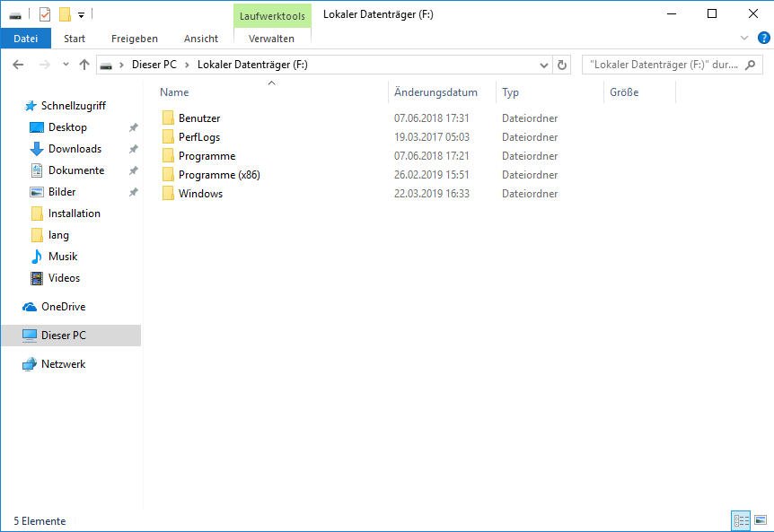Click the search magnifier icon
Screen dimensions: 774x532
(x=751, y=65)
